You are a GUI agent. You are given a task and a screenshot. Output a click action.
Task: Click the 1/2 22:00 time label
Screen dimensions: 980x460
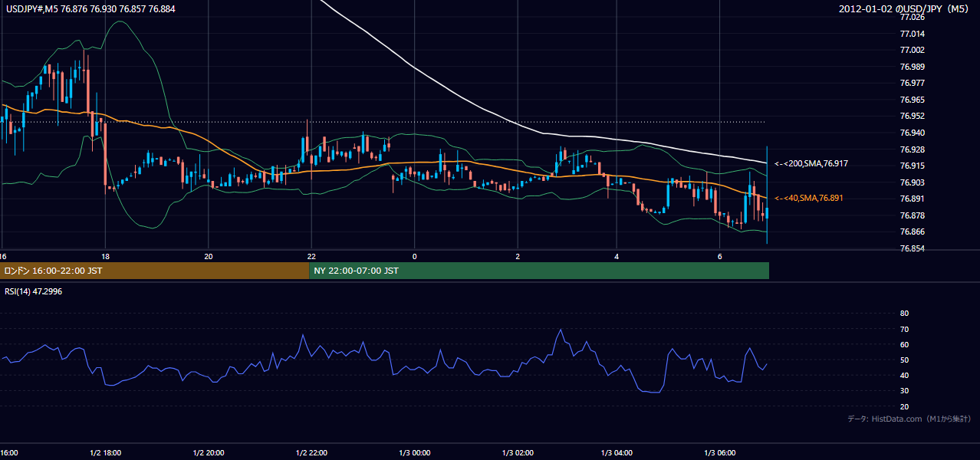click(x=311, y=452)
